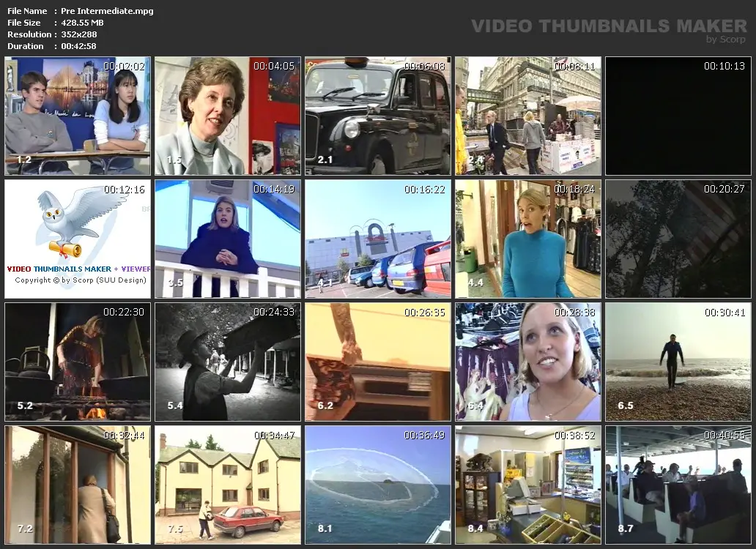Click the duration value '00:42:58'
This screenshot has height=549, width=756.
click(x=78, y=46)
